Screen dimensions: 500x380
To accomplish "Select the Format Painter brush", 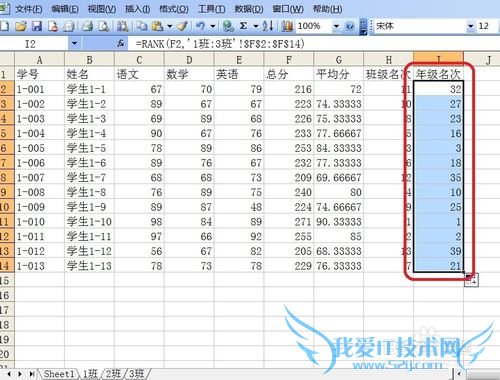I will pyautogui.click(x=182, y=26).
